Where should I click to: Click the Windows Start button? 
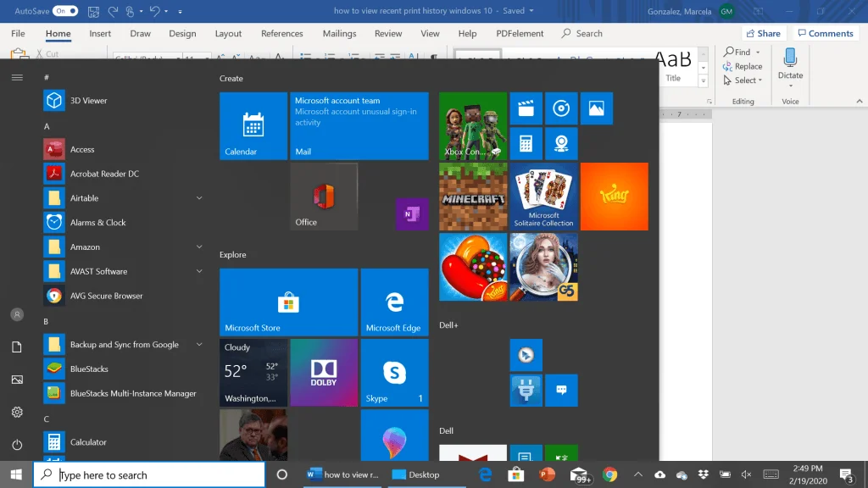[x=16, y=474]
